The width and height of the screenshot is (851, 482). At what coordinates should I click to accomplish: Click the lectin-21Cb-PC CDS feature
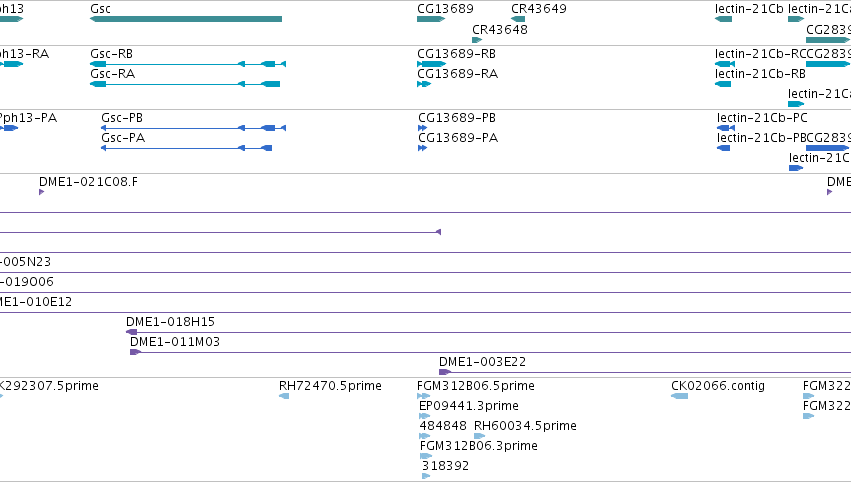[x=726, y=128]
